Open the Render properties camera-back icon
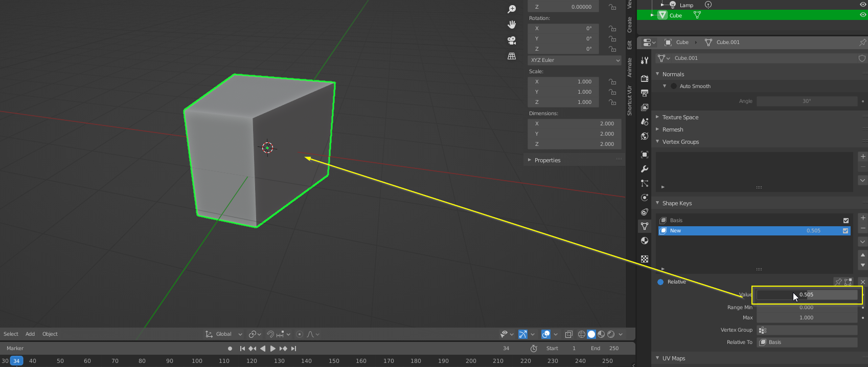The height and width of the screenshot is (367, 868). 645,78
